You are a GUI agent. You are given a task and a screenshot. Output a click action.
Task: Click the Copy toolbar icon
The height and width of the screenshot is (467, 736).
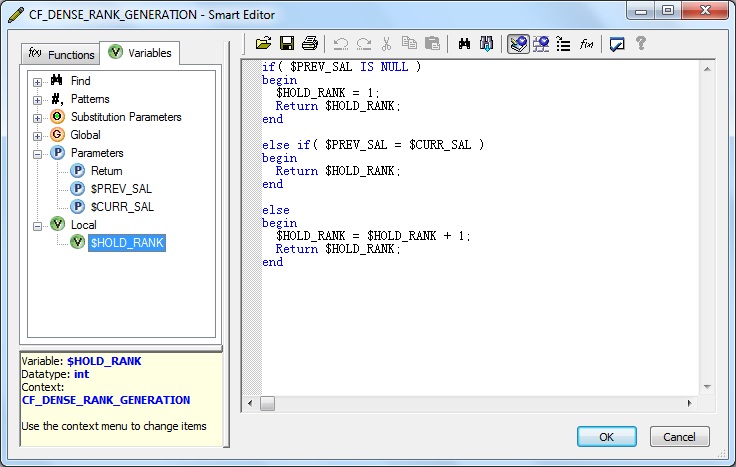click(409, 44)
